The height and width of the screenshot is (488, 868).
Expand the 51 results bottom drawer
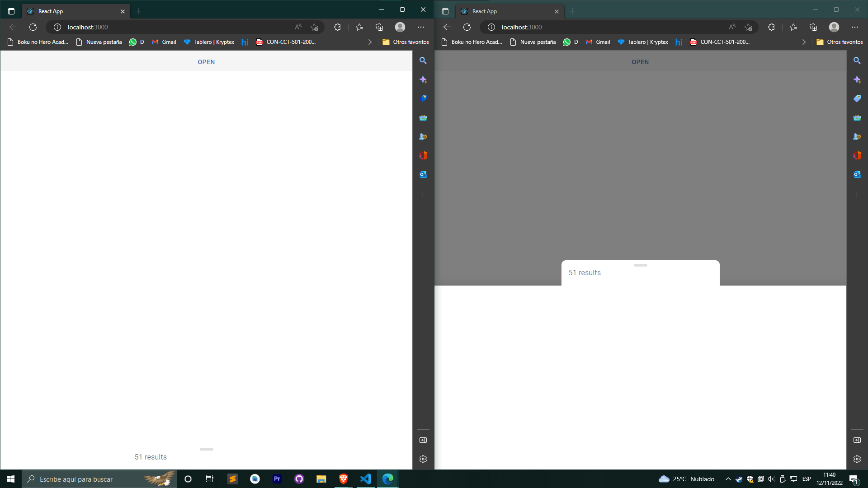pos(207,449)
